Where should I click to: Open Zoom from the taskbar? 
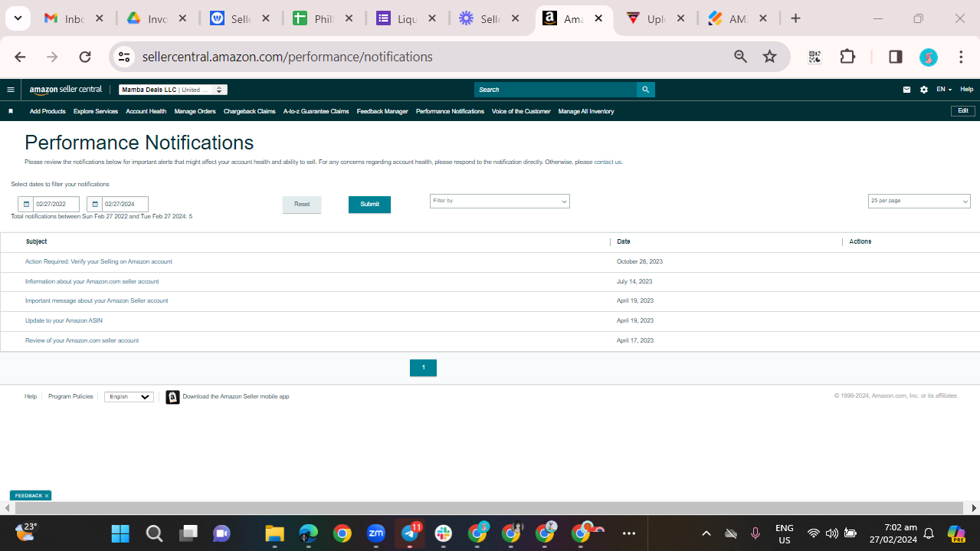[375, 533]
